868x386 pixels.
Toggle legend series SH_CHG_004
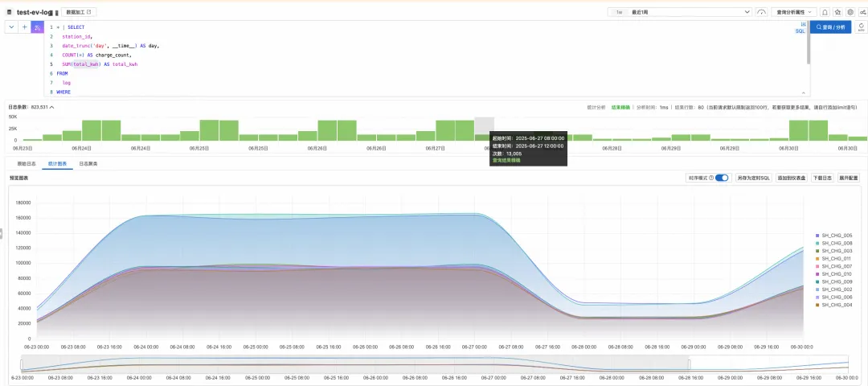click(x=833, y=305)
